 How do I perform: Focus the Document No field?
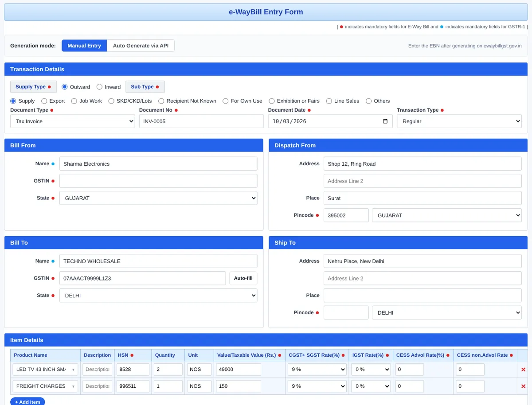(x=201, y=121)
